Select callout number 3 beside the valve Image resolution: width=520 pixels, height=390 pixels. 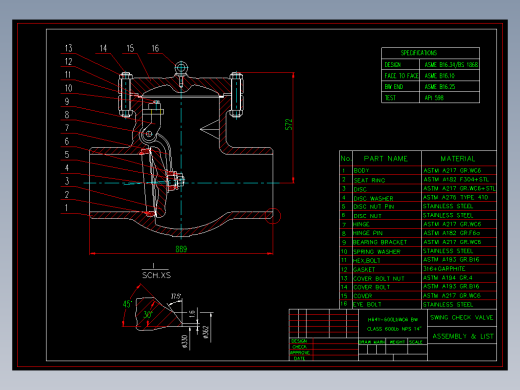tap(67, 181)
